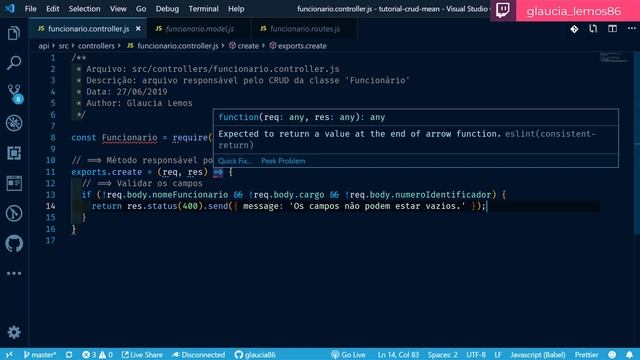The width and height of the screenshot is (640, 360).
Task: Change indentation via Spaces: 2
Action: 442,355
